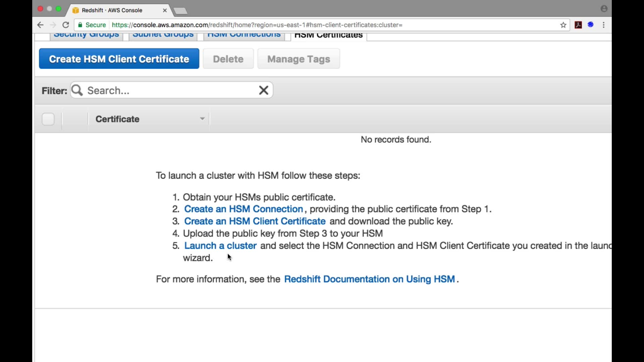644x362 pixels.
Task: Click the browser back arrow
Action: coord(40,25)
